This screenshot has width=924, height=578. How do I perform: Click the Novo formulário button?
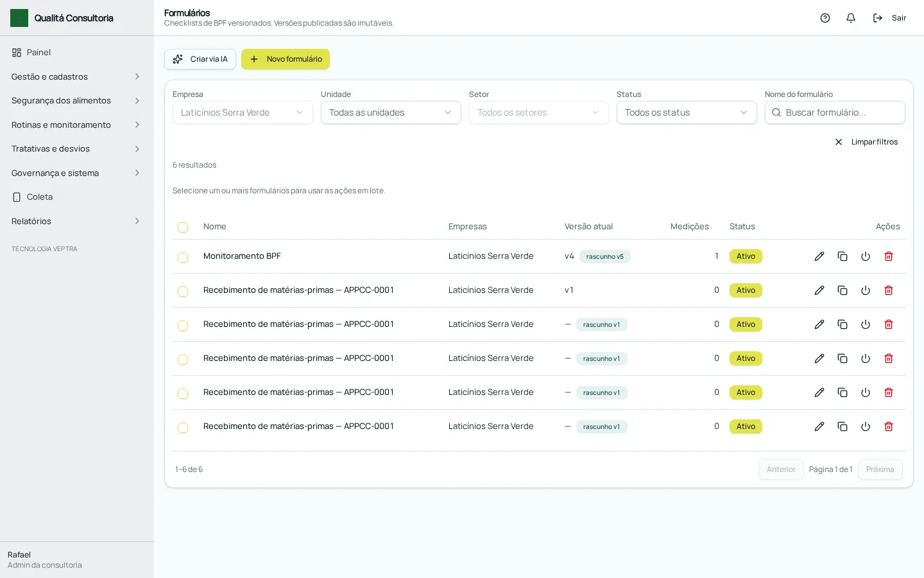point(286,59)
